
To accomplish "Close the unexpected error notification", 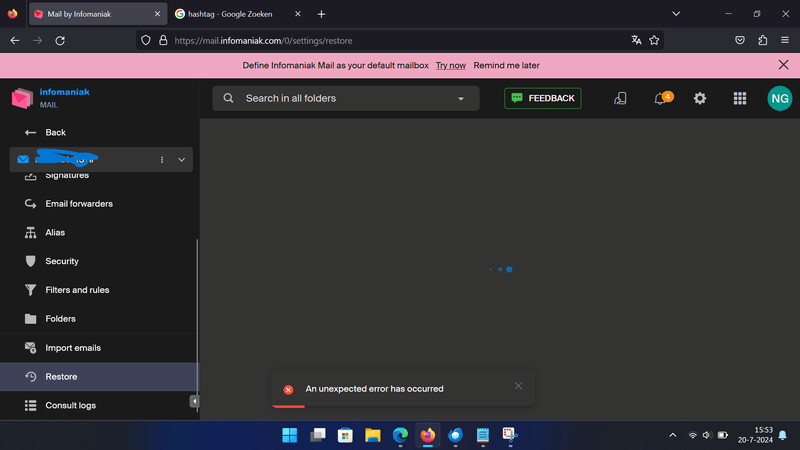I will (518, 386).
